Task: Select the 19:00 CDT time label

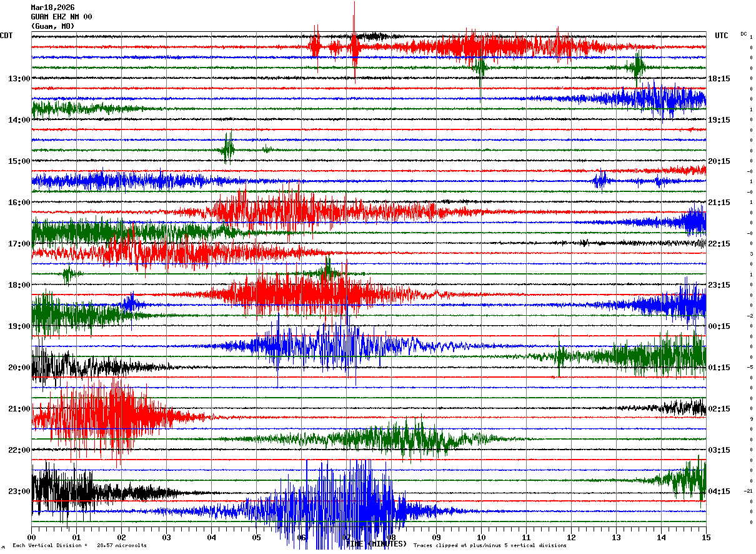Action: (19, 326)
